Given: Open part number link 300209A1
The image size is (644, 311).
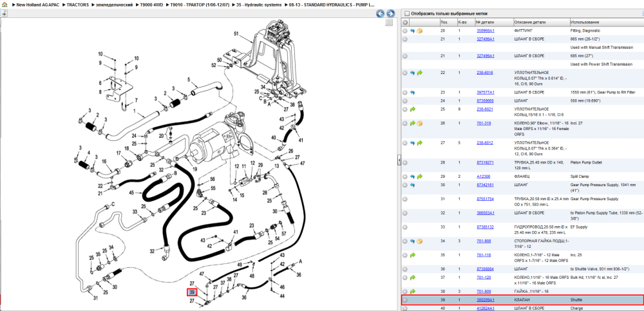Looking at the screenshot, I should pyautogui.click(x=485, y=300).
